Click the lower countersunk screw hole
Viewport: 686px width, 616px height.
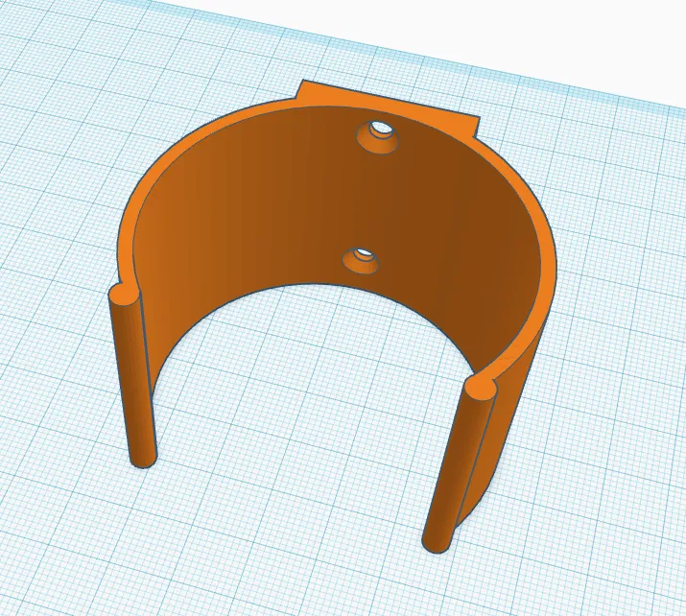click(x=363, y=256)
